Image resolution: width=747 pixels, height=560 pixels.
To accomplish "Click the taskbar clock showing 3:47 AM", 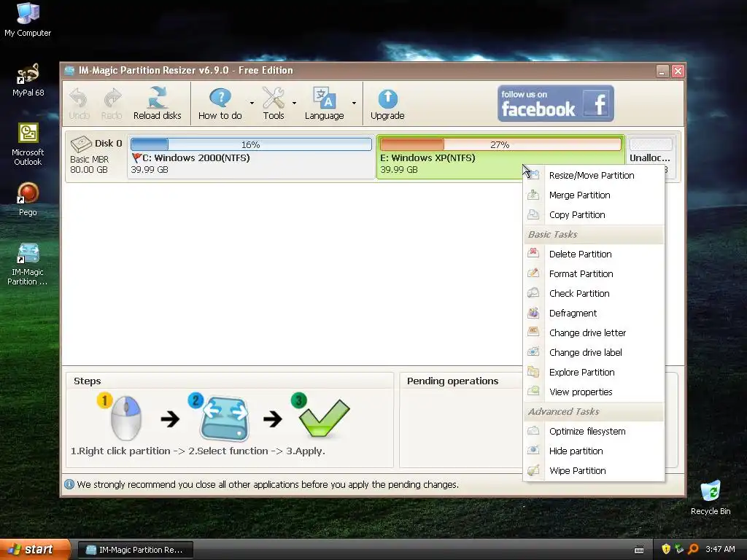I will [720, 549].
